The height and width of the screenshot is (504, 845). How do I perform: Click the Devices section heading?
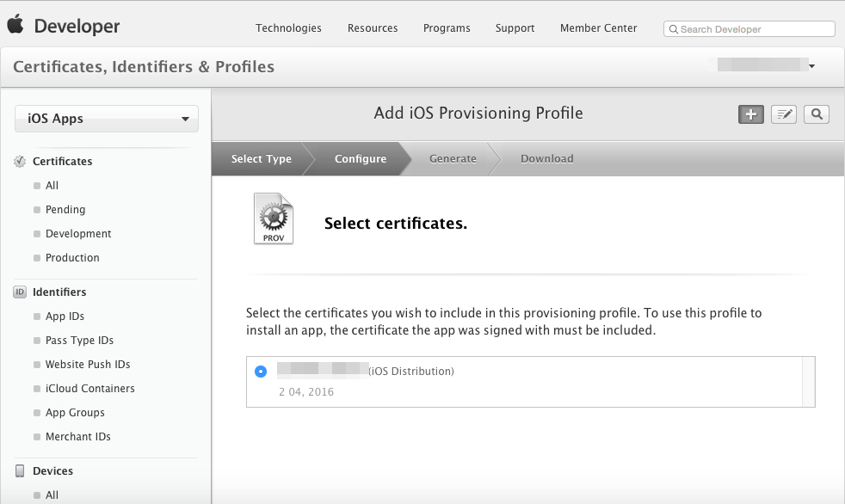coord(52,470)
